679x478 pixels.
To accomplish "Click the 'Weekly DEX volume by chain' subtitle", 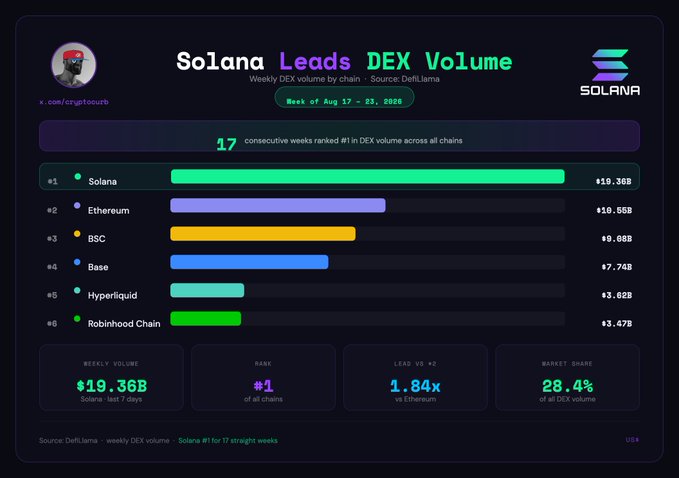I will click(x=304, y=79).
